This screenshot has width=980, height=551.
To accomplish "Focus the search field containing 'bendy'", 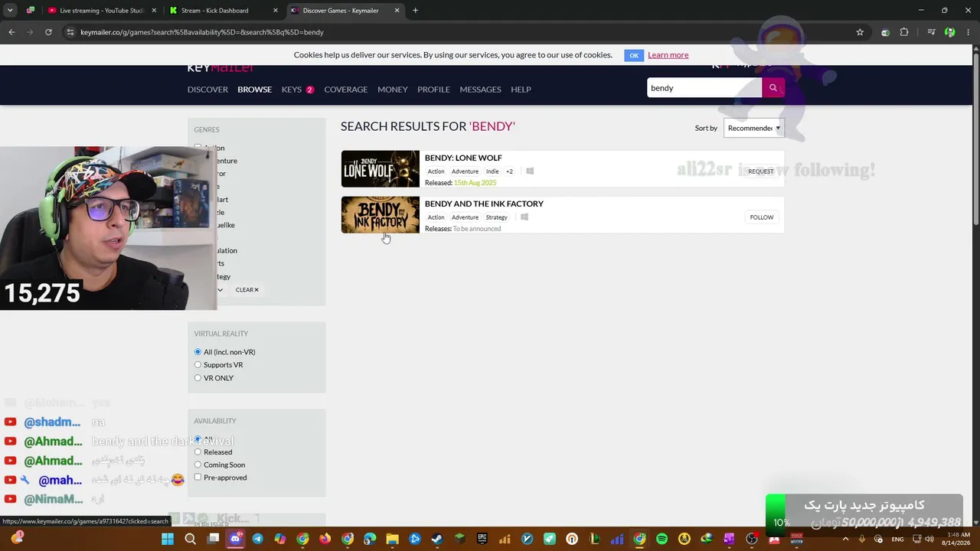I will tap(704, 88).
